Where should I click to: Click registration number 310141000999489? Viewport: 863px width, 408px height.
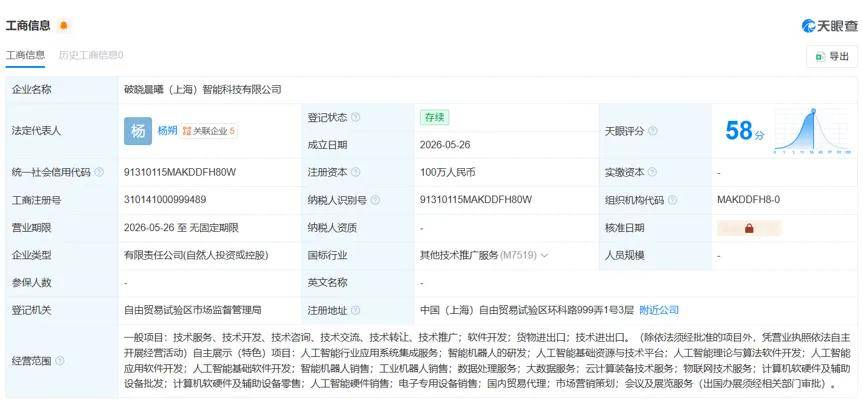165,200
